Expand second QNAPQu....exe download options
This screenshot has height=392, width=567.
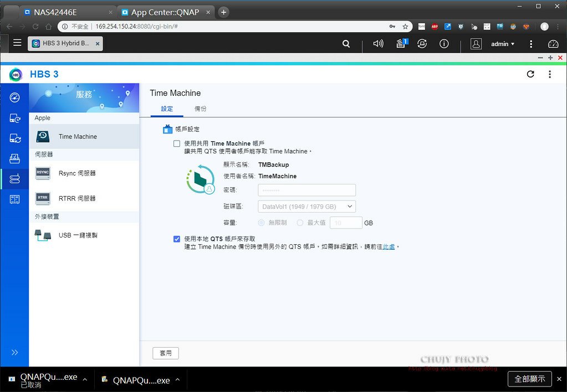[x=177, y=379]
